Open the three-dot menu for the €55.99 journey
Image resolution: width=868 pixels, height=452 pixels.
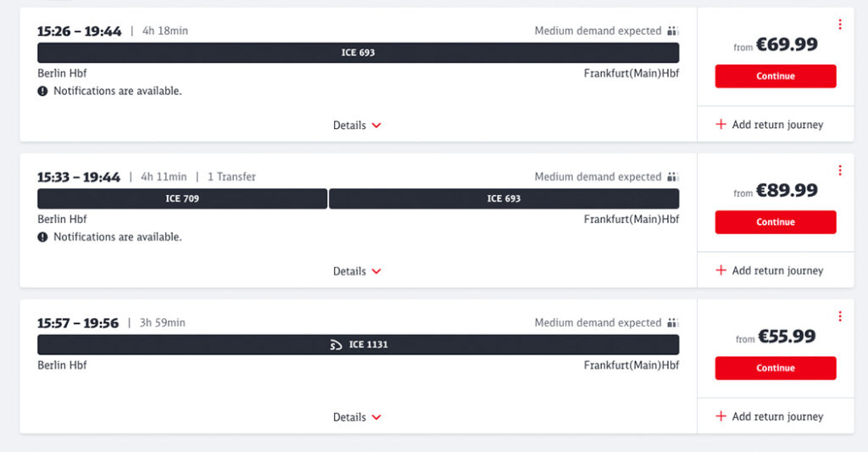point(840,316)
